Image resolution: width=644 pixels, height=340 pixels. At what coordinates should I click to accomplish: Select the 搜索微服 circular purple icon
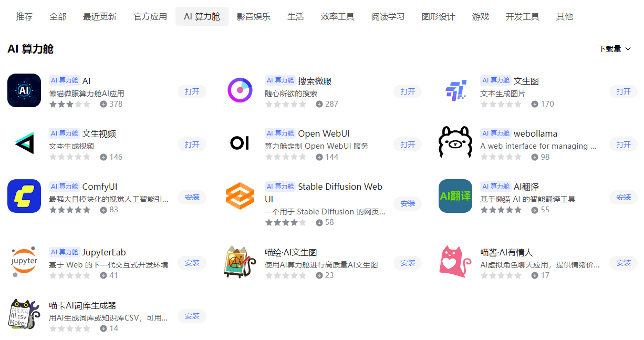[x=240, y=90]
